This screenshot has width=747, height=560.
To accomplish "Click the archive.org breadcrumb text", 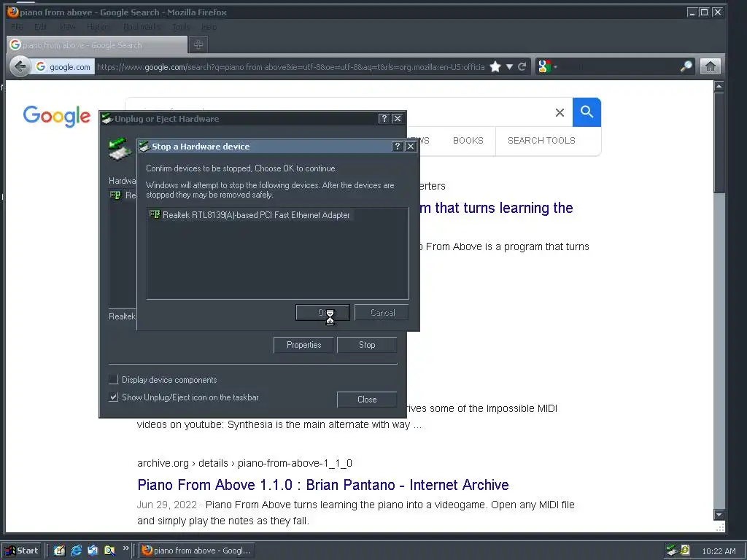I will coord(244,463).
